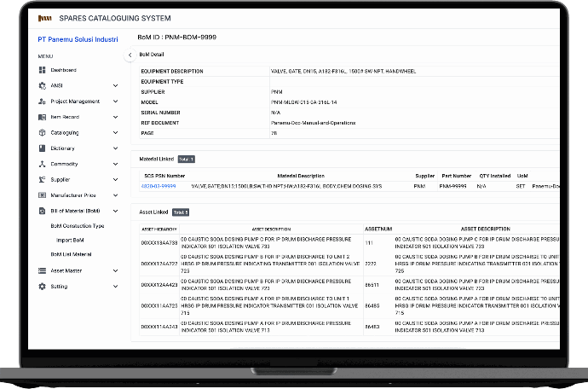Click the Supplier icon in sidebar
This screenshot has width=588, height=389.
click(42, 180)
